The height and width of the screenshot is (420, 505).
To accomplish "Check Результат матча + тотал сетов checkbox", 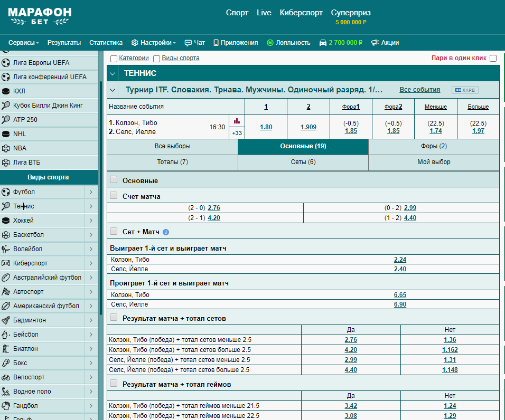I will coord(114,318).
